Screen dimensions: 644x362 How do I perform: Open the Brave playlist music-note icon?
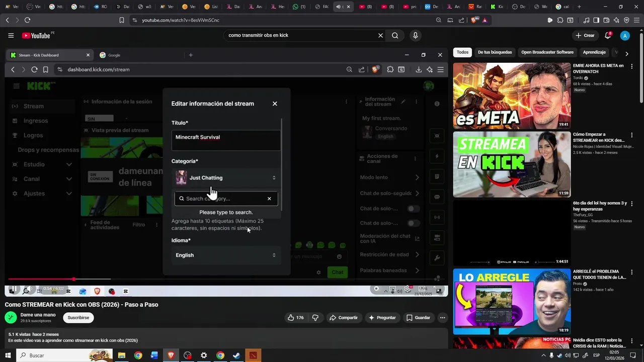coord(586,20)
